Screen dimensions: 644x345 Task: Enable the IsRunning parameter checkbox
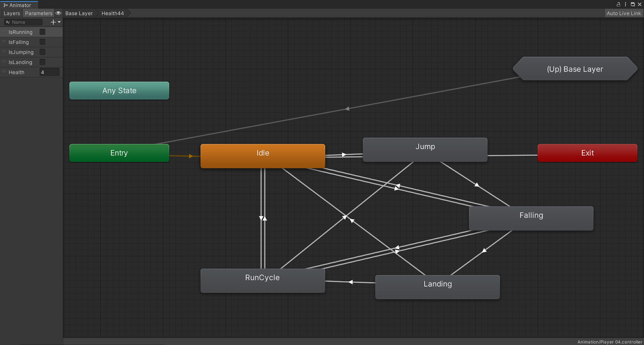pos(42,32)
